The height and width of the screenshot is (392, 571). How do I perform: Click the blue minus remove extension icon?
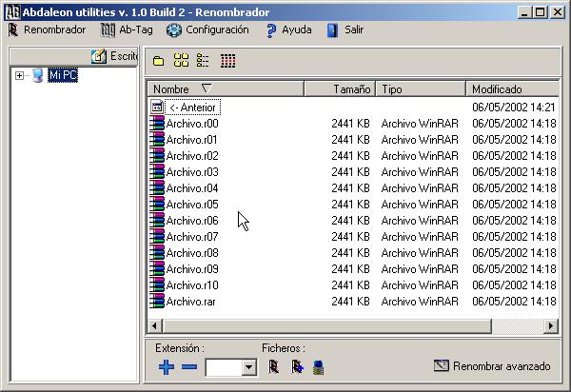[188, 367]
